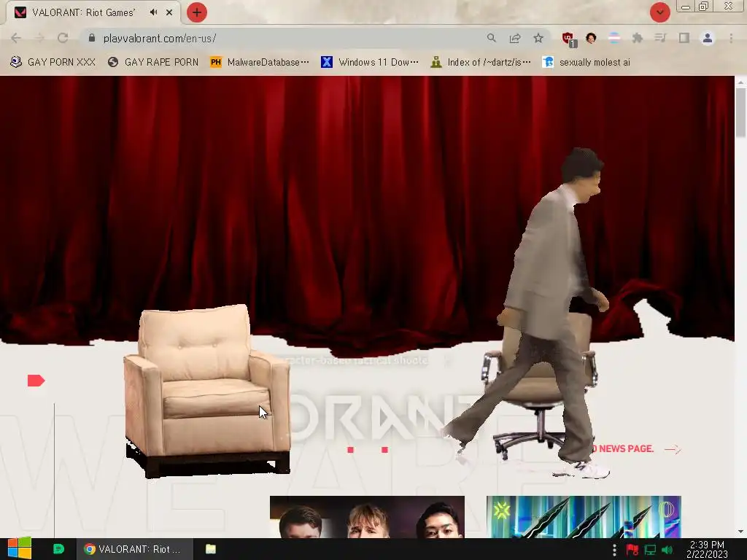The image size is (747, 560).
Task: Click the page scrollbar thumb
Action: [740, 112]
